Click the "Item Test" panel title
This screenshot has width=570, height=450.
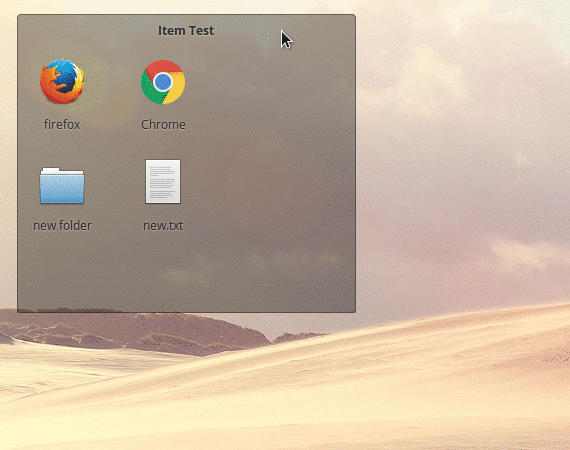tap(186, 31)
